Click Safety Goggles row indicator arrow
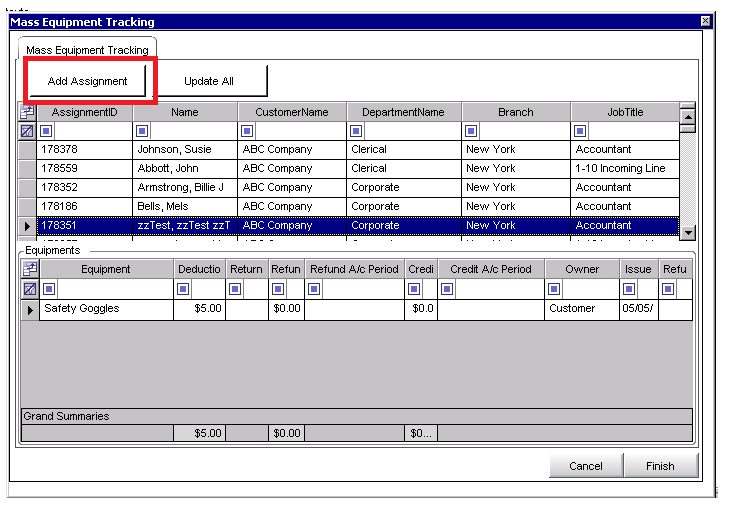This screenshot has height=506, width=729. 30,310
